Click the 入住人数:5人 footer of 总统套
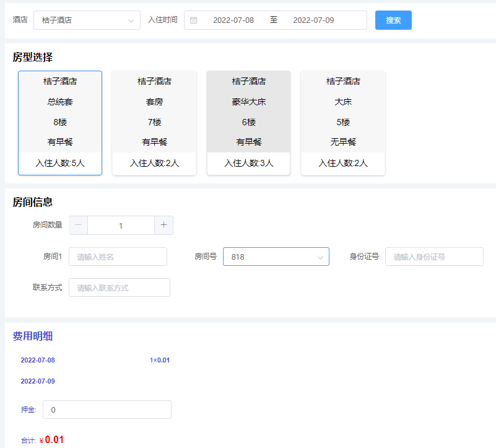 point(60,164)
